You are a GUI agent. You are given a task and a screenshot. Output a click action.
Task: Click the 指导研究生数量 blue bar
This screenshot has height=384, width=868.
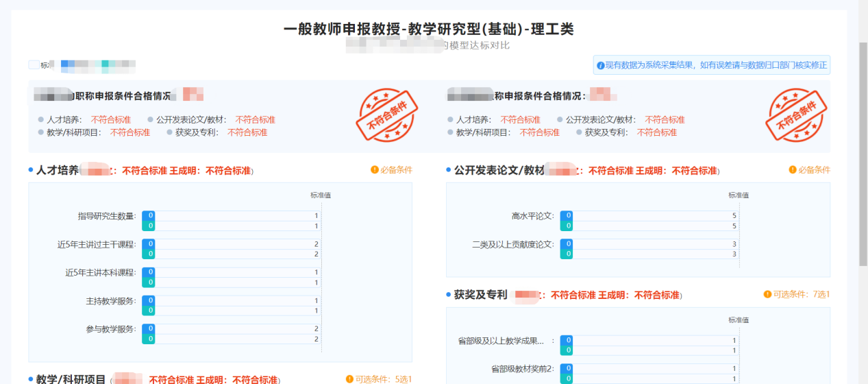tap(149, 215)
